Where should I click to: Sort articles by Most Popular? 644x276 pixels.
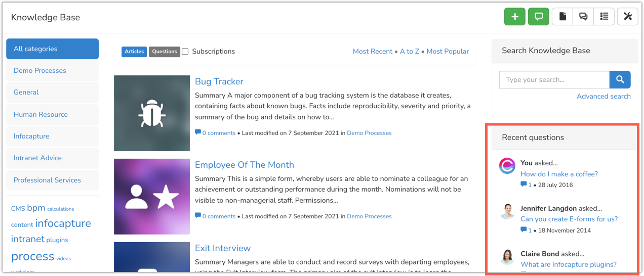(x=448, y=52)
